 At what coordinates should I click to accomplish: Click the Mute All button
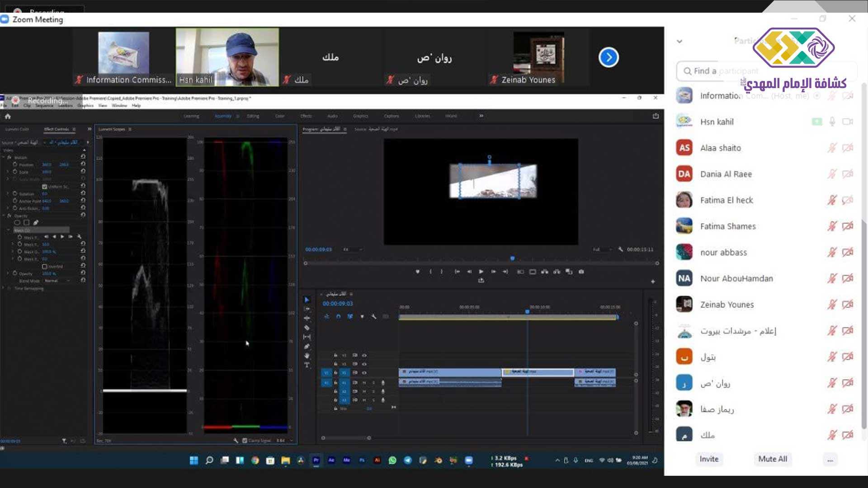click(x=773, y=459)
